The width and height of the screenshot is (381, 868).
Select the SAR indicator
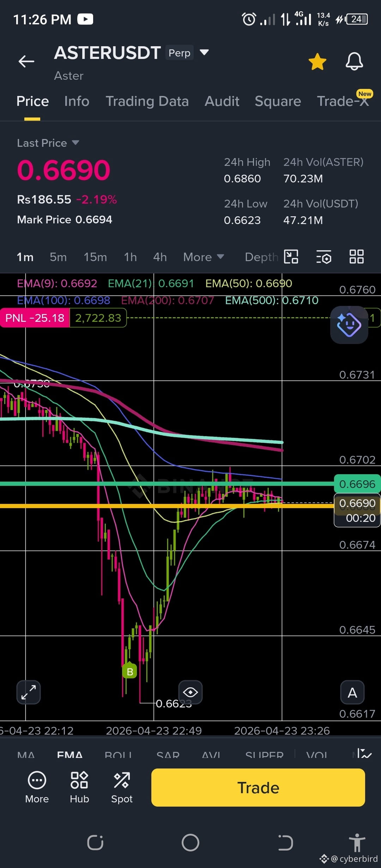[168, 755]
